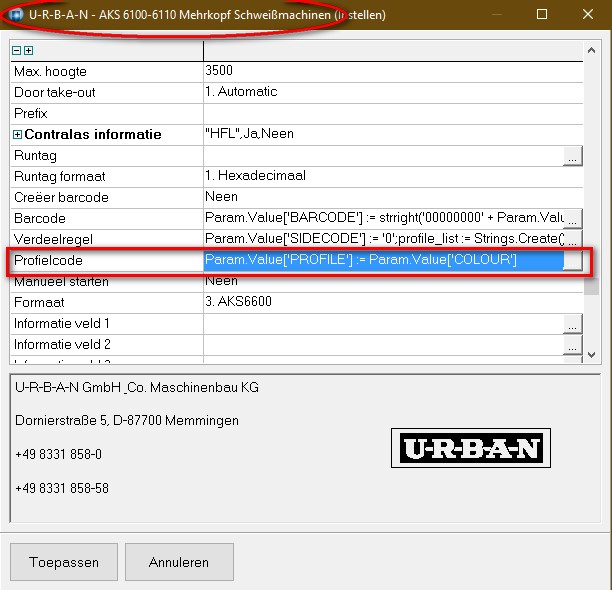Open the Verdeelregel ellipsis editor button
The height and width of the screenshot is (590, 612).
click(x=573, y=239)
